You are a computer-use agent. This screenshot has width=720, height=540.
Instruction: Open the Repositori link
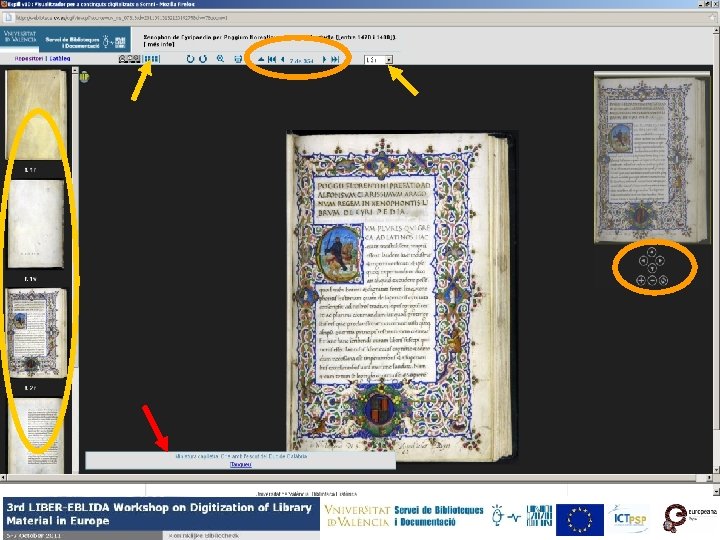coord(28,59)
